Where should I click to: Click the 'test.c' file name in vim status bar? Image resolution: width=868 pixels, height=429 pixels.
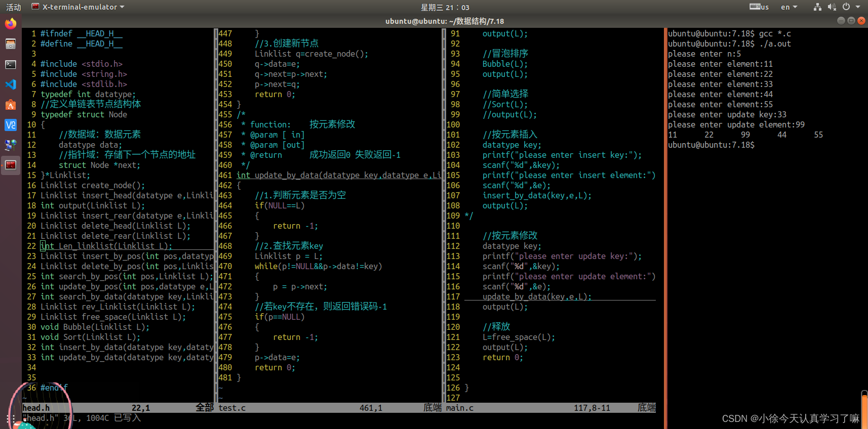click(x=232, y=408)
